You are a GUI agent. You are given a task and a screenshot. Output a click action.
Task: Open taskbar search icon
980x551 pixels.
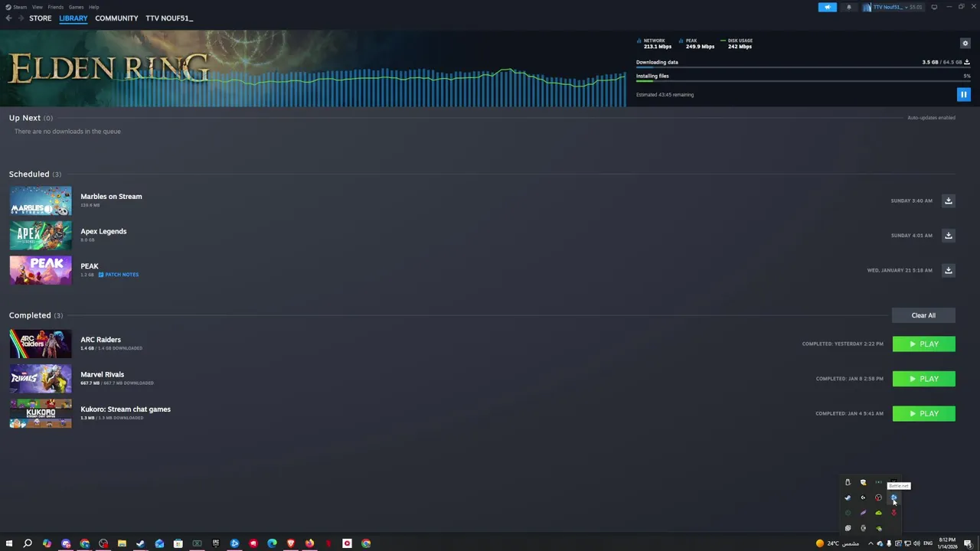28,543
